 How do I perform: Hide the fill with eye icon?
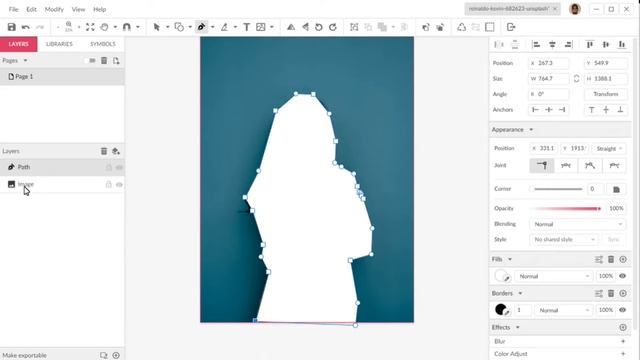622,276
